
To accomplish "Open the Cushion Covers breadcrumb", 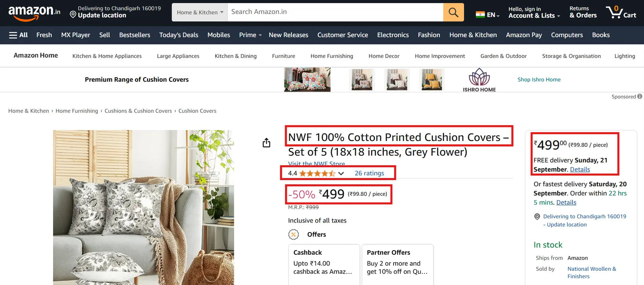I will click(197, 110).
